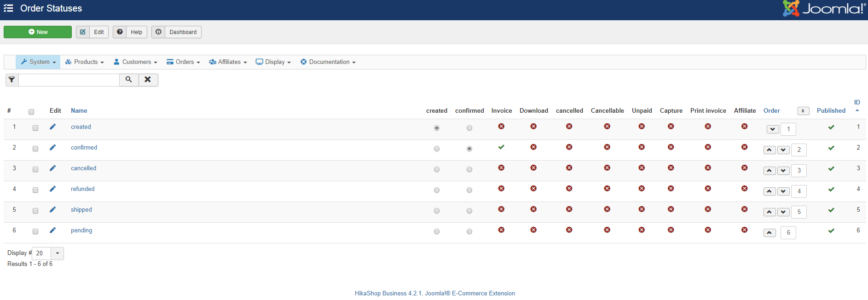This screenshot has height=300, width=868.
Task: Open the Documentation menu
Action: click(328, 62)
